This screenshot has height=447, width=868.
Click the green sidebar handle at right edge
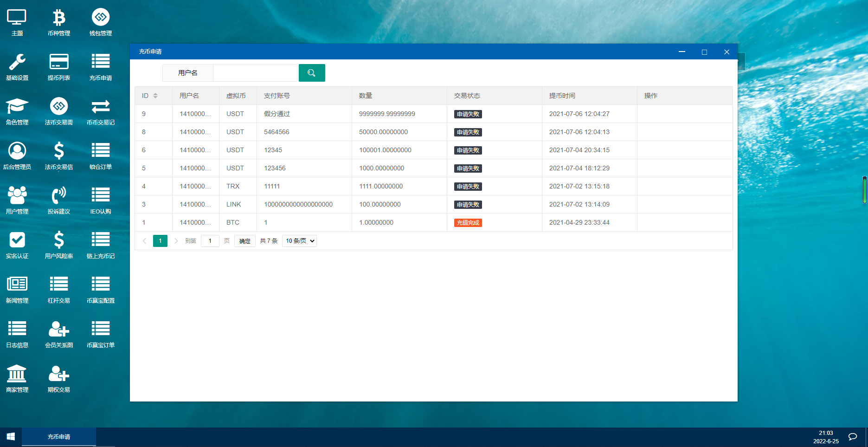coord(865,190)
